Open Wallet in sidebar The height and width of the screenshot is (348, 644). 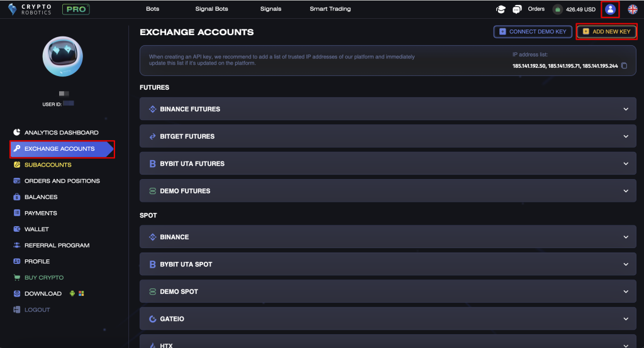click(36, 229)
